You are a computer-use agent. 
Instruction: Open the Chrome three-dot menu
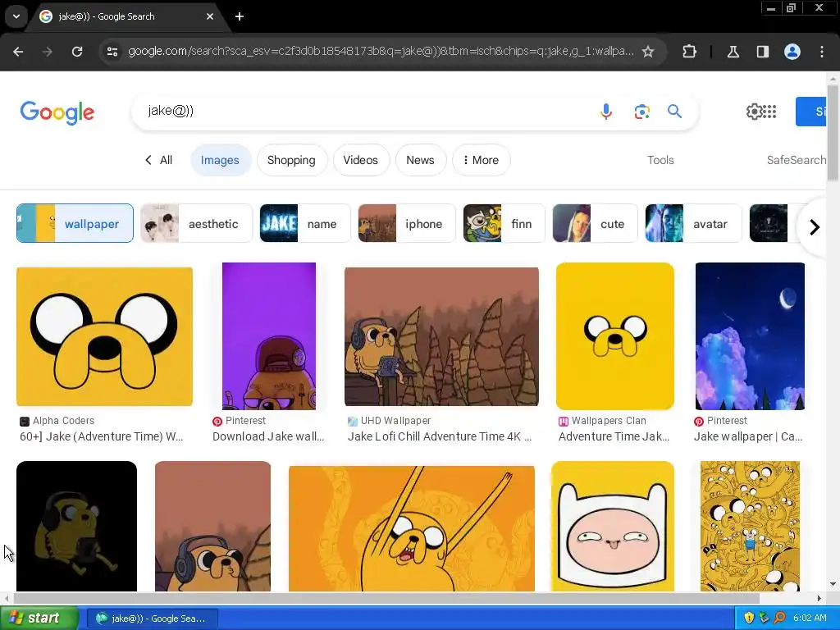click(x=822, y=52)
